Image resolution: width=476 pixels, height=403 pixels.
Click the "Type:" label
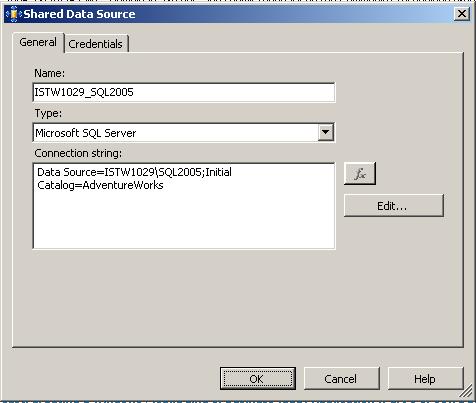pos(48,113)
